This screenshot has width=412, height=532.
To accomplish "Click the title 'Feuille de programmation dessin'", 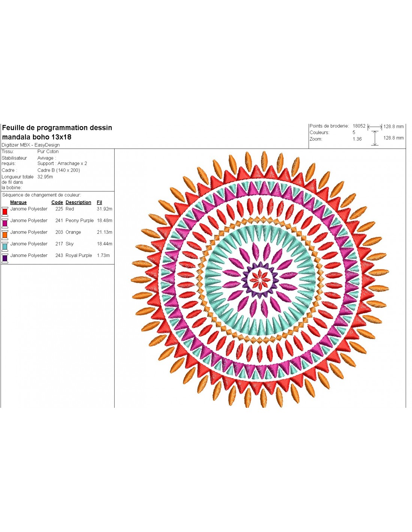I will pos(57,128).
